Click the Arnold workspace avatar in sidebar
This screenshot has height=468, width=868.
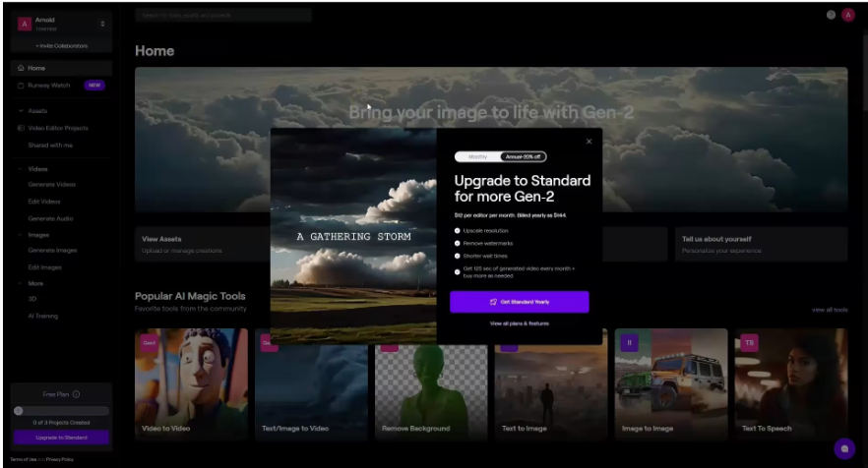pos(25,24)
